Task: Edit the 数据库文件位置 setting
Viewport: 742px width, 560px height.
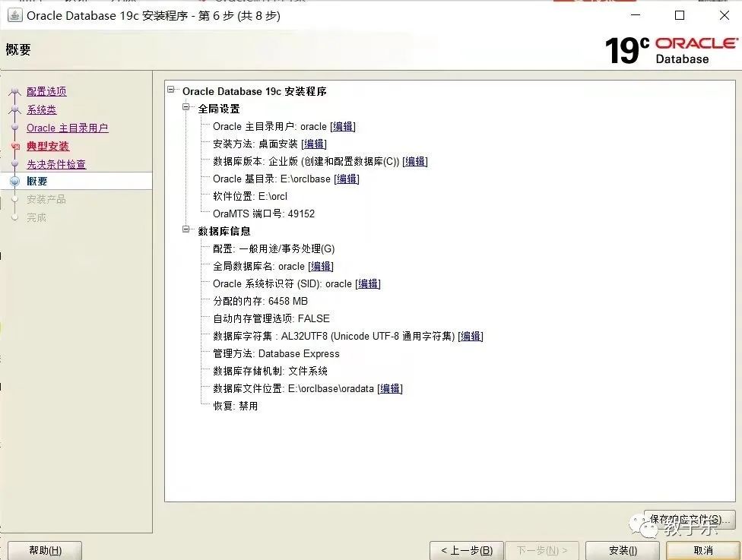Action: pyautogui.click(x=390, y=389)
